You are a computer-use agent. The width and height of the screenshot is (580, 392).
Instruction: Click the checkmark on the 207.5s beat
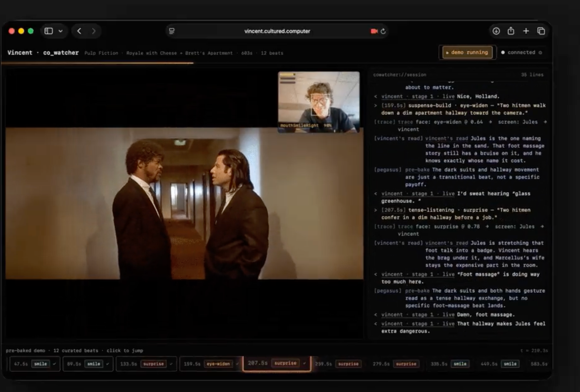point(304,363)
